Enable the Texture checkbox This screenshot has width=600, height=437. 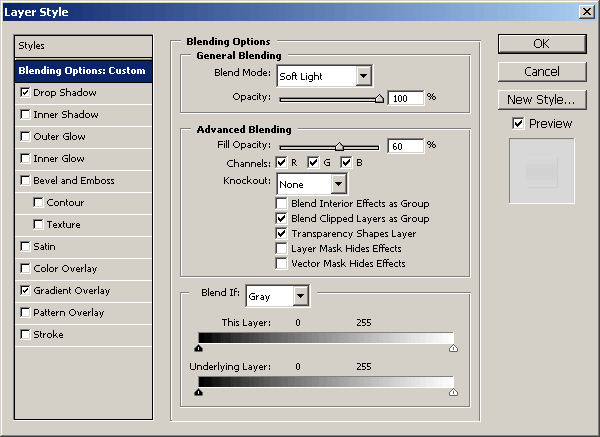pyautogui.click(x=38, y=224)
